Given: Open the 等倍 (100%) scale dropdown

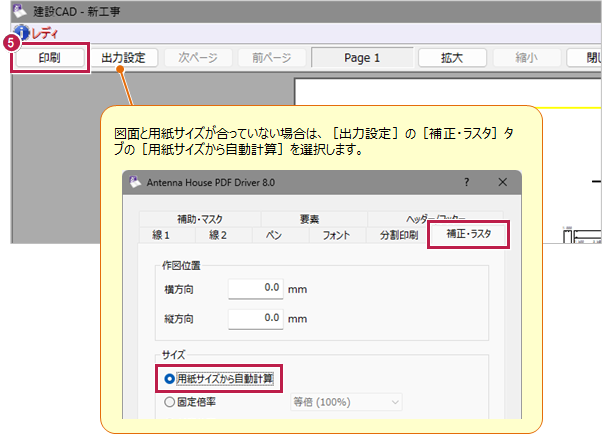Looking at the screenshot, I should point(346,402).
